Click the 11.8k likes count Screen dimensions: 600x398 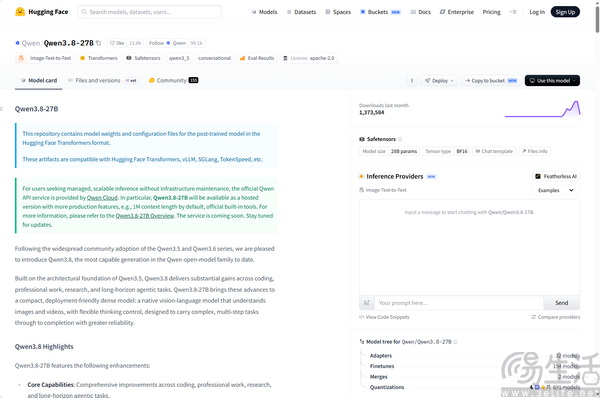pos(135,43)
